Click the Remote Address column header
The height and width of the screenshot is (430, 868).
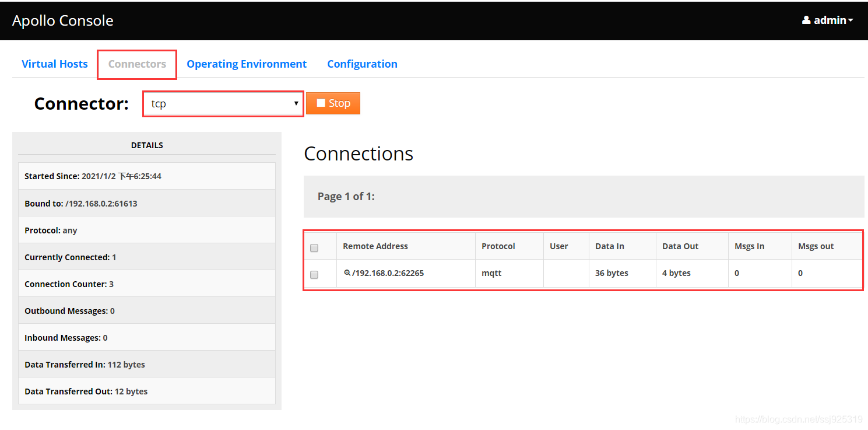[x=375, y=246]
